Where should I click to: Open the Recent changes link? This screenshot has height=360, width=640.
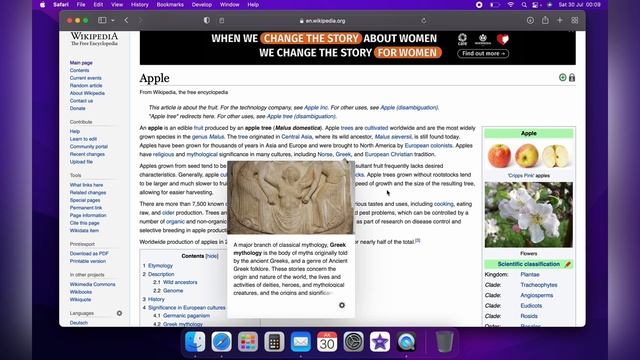coord(87,154)
